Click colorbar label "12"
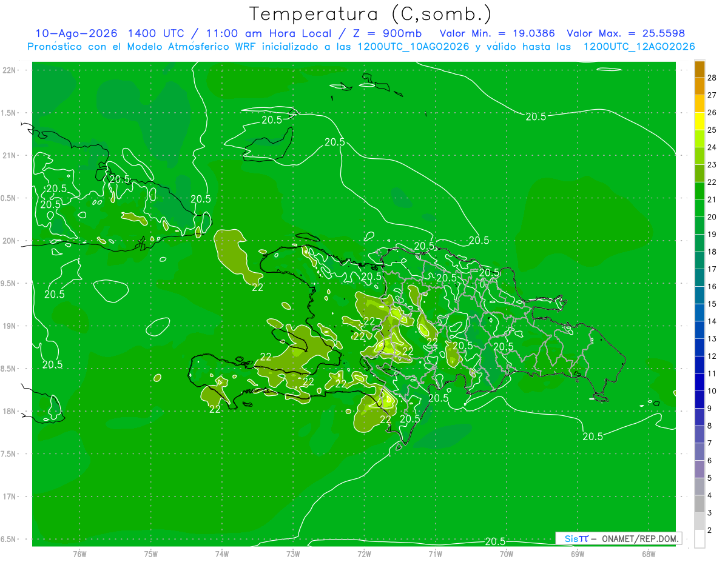The width and height of the screenshot is (728, 562). coord(712,356)
